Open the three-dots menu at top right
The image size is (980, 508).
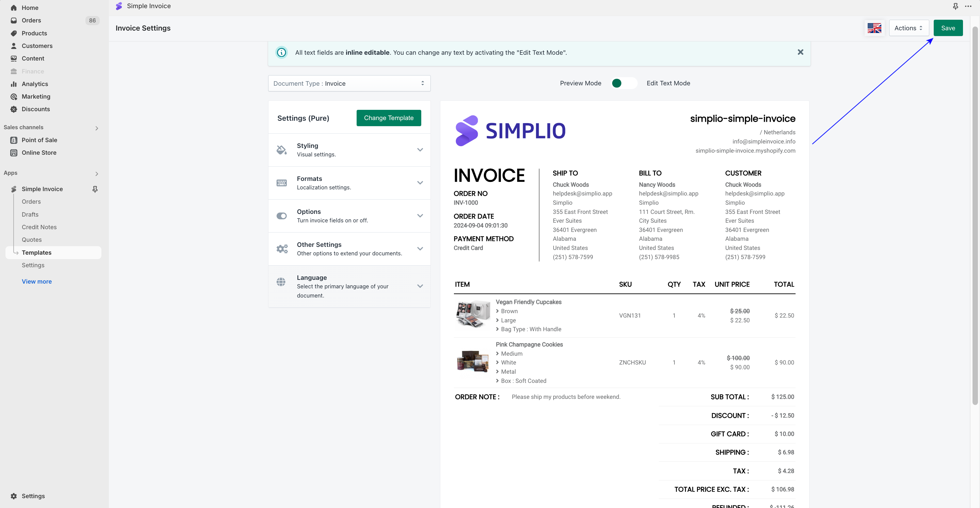coord(968,6)
